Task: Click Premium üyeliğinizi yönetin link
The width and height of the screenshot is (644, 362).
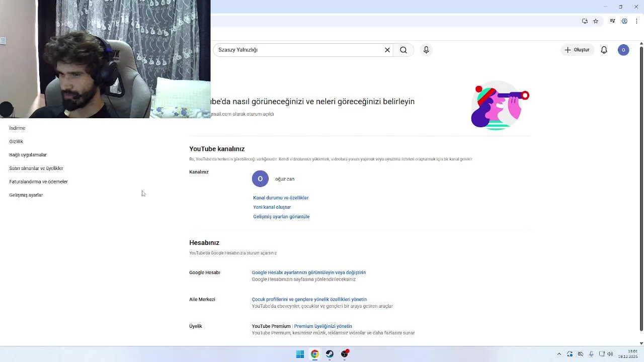Action: [323, 326]
